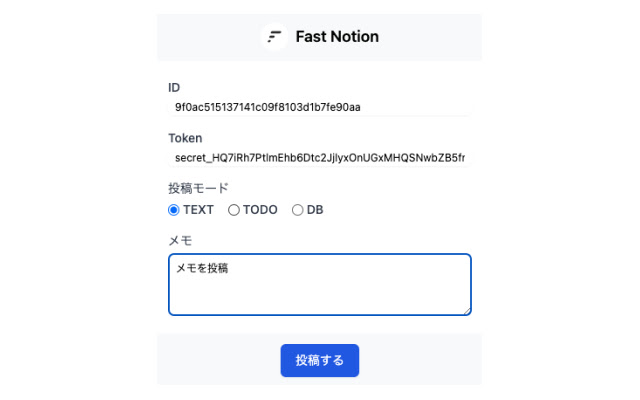
Task: Focus the ID input field
Action: point(319,107)
